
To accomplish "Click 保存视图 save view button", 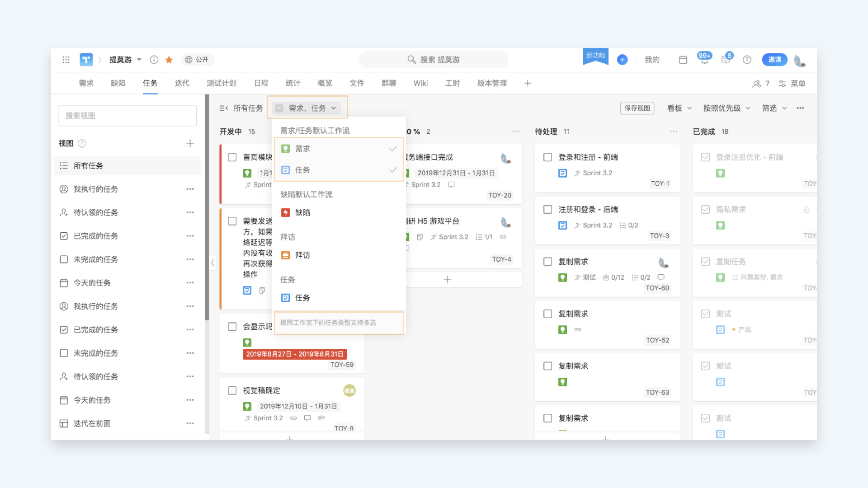I will tap(637, 108).
